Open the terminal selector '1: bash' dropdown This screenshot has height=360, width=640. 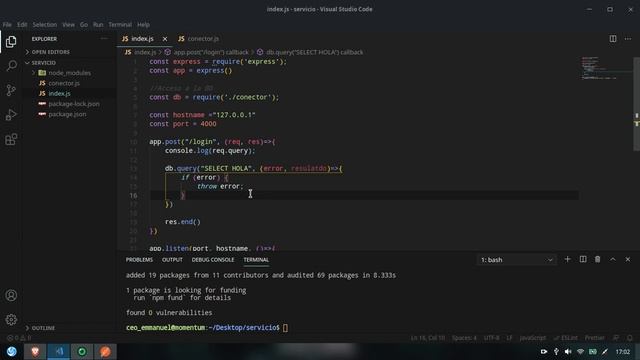(516, 260)
